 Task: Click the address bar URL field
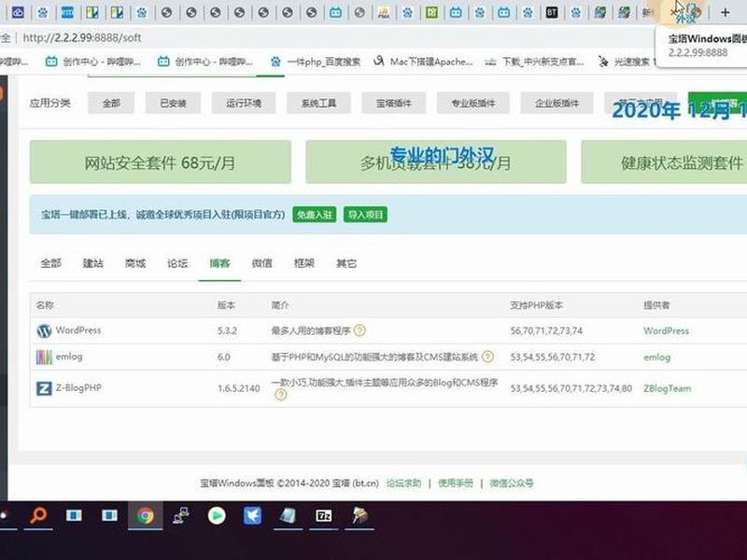point(333,37)
